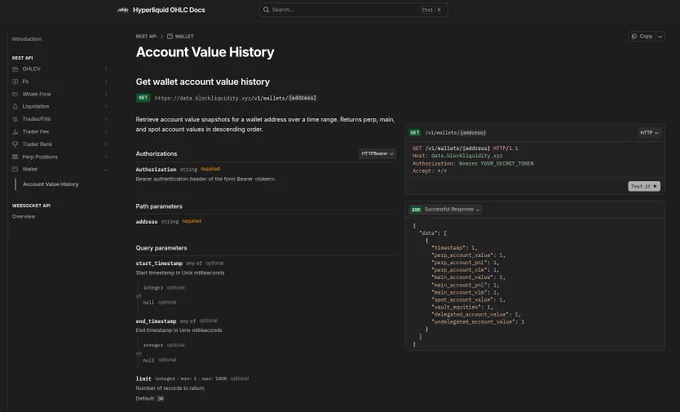Click the Perp Positions sidebar icon

coord(15,157)
